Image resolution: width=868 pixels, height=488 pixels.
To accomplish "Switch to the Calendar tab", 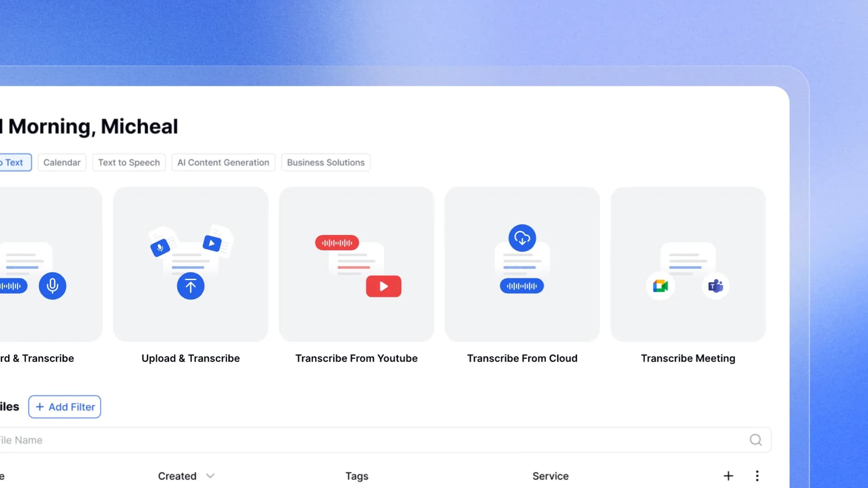I will [x=62, y=163].
